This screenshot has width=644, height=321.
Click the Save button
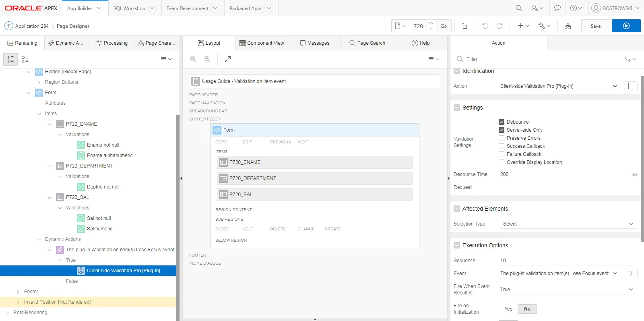[595, 26]
